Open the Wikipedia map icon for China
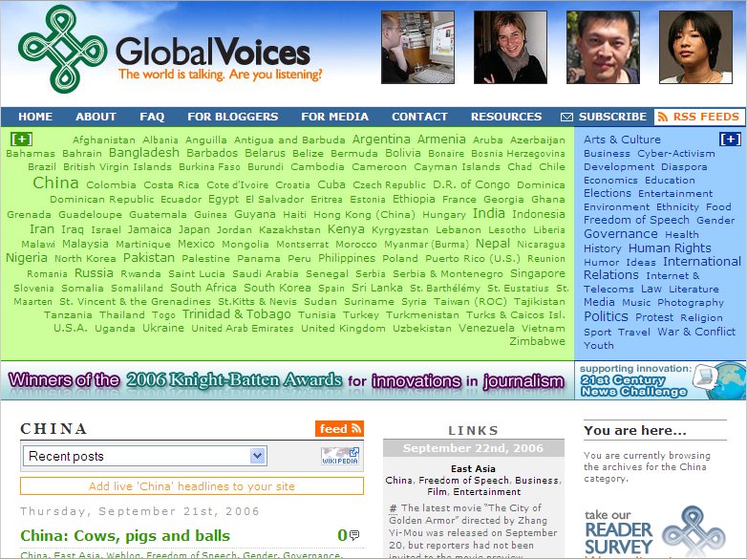Image resolution: width=747 pixels, height=560 pixels. pos(340,456)
